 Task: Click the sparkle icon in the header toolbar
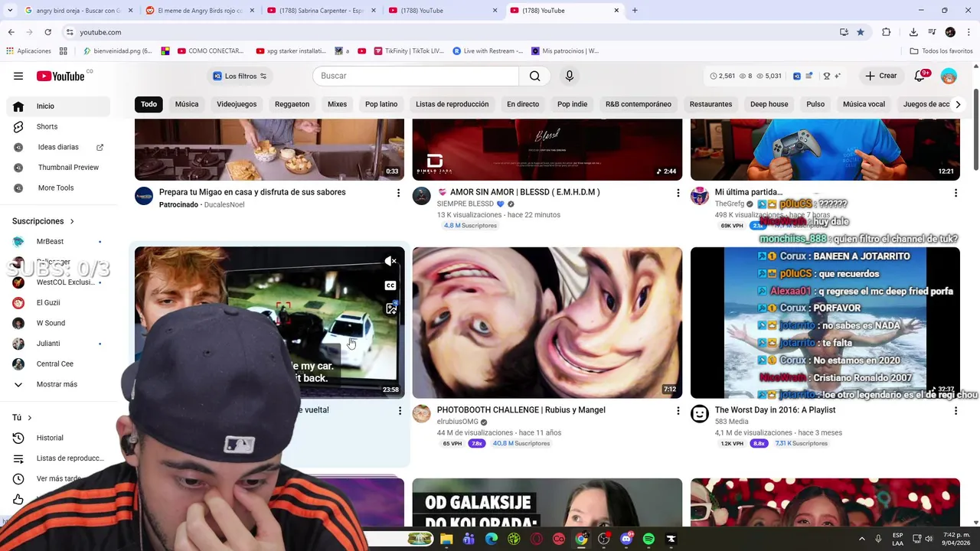pyautogui.click(x=838, y=76)
